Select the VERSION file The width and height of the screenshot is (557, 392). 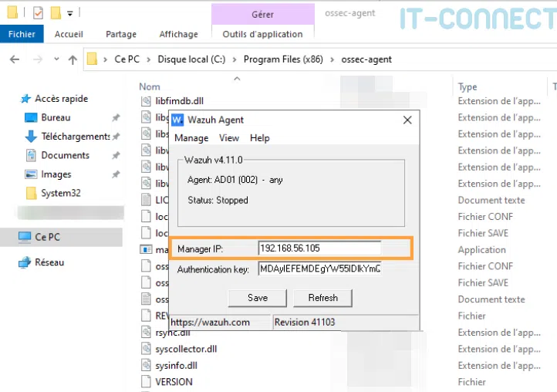point(174,382)
